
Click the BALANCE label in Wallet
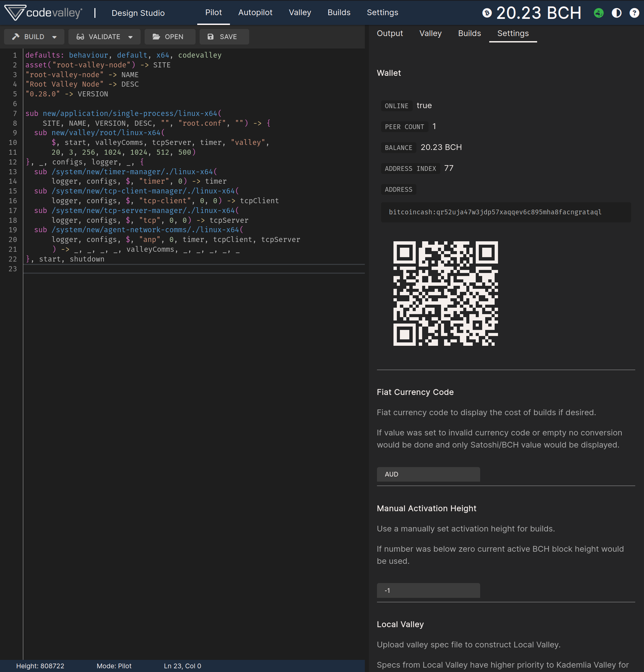pos(399,148)
